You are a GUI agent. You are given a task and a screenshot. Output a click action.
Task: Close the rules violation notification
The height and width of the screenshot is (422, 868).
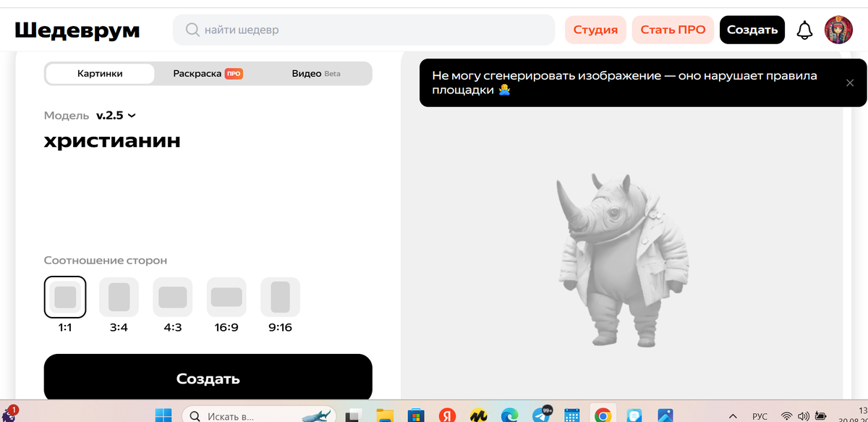click(850, 83)
